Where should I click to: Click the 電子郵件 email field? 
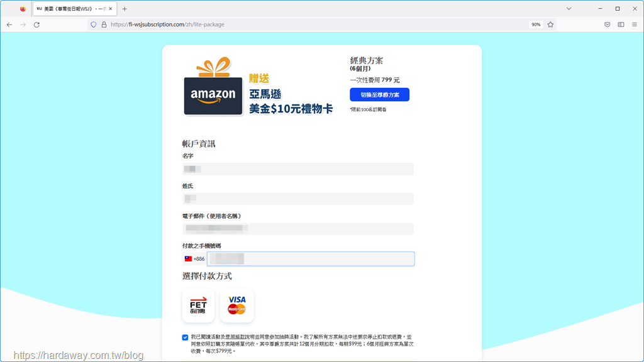[x=297, y=229]
